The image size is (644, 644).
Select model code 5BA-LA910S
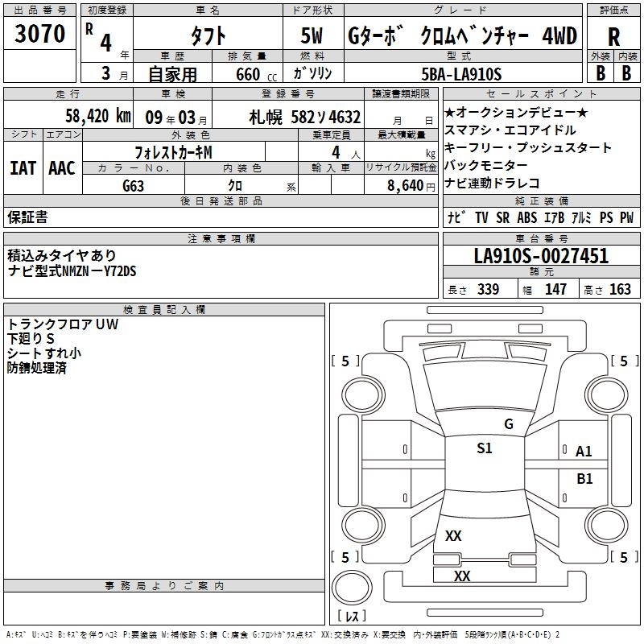coord(461,74)
